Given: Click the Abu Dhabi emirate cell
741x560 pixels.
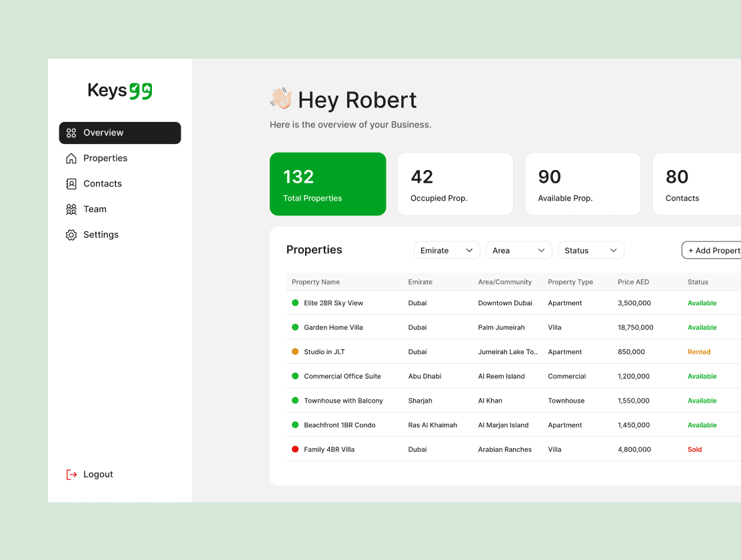Looking at the screenshot, I should tap(425, 376).
